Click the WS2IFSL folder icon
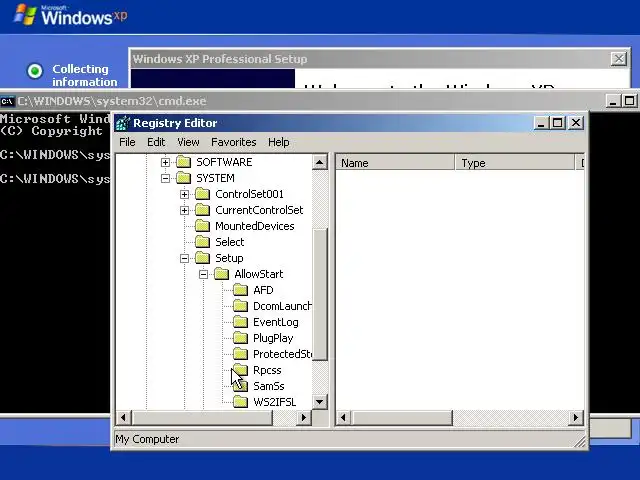The height and width of the screenshot is (480, 640). tap(240, 402)
